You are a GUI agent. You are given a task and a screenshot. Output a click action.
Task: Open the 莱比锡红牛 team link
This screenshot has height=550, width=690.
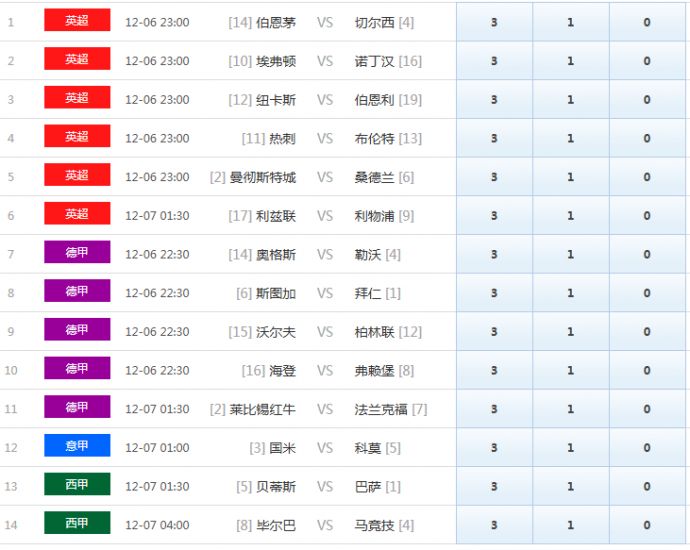[x=262, y=409]
